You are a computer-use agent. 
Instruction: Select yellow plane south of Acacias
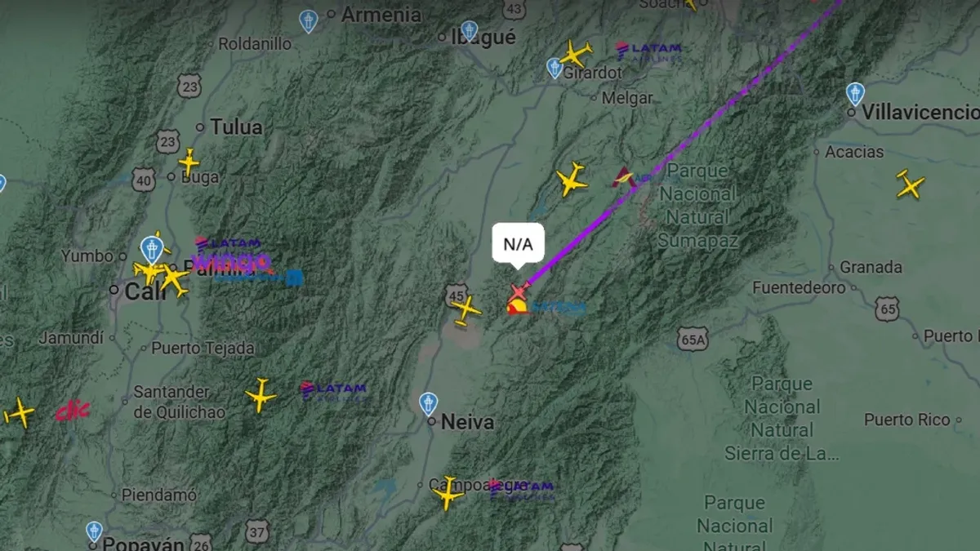click(910, 184)
